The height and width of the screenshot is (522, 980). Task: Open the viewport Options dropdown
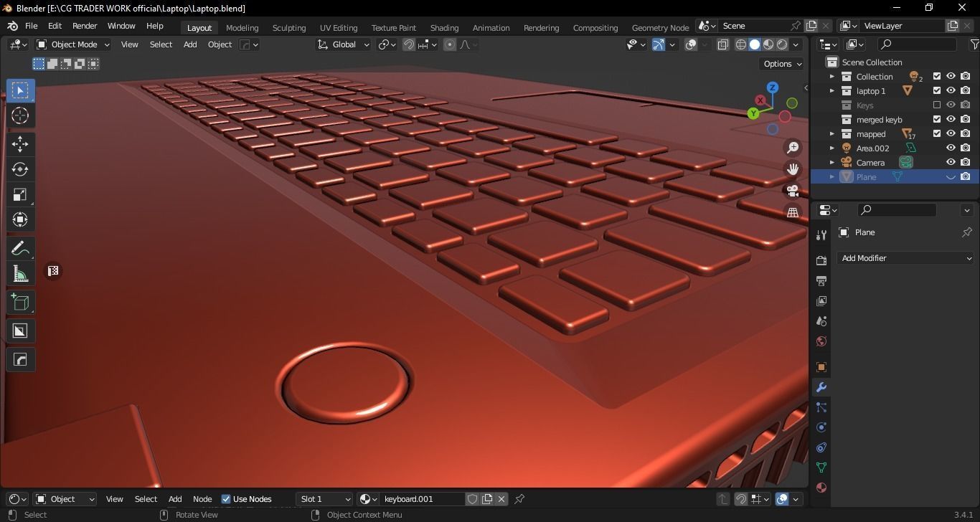coord(782,64)
